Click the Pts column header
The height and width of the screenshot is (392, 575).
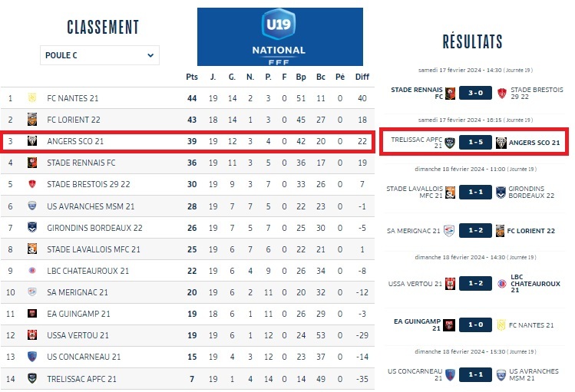coord(192,77)
